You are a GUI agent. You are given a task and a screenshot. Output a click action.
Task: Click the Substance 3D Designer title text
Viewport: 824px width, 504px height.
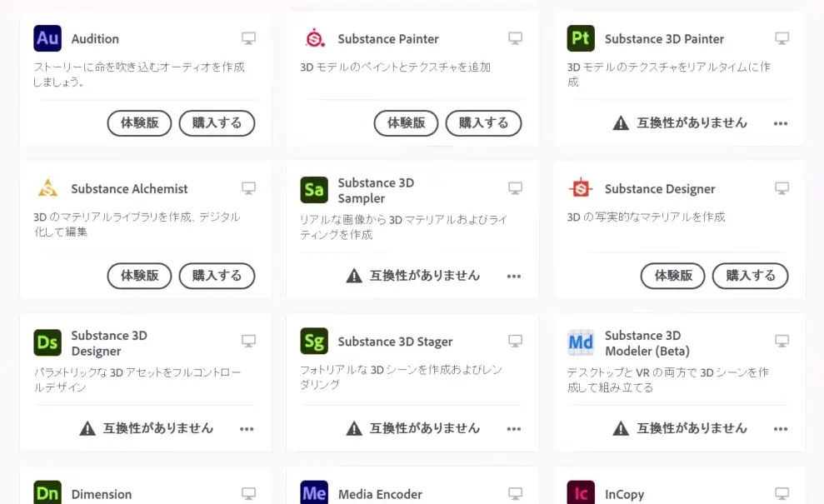coord(109,343)
